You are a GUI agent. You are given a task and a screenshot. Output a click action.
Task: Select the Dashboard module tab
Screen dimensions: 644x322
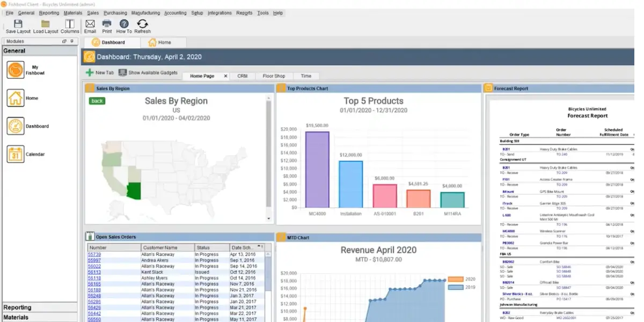pyautogui.click(x=112, y=42)
